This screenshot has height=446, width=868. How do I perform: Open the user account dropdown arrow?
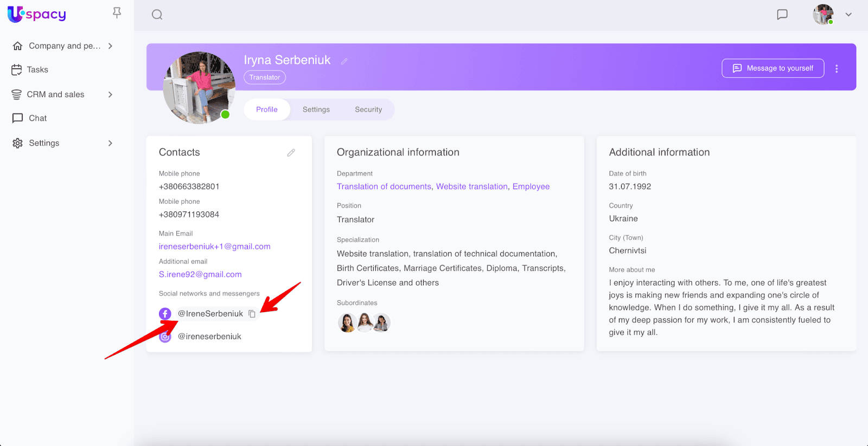pos(848,15)
